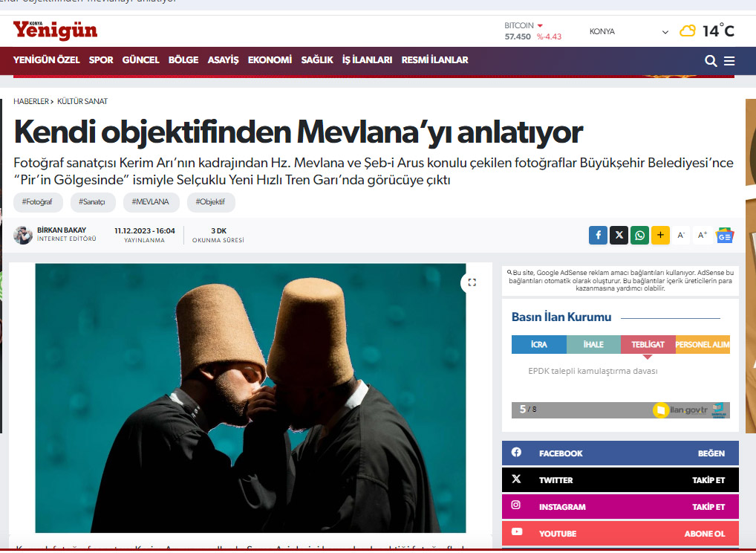Screen dimensions: 756x553
Task: Share article on WhatsApp icon
Action: click(640, 236)
